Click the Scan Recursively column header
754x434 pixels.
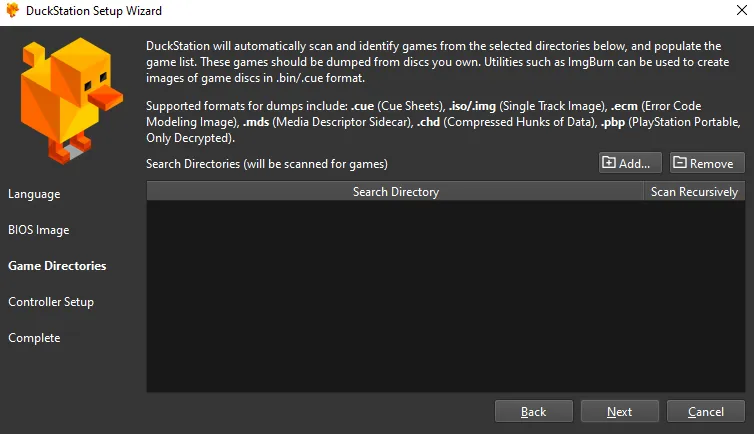click(694, 191)
